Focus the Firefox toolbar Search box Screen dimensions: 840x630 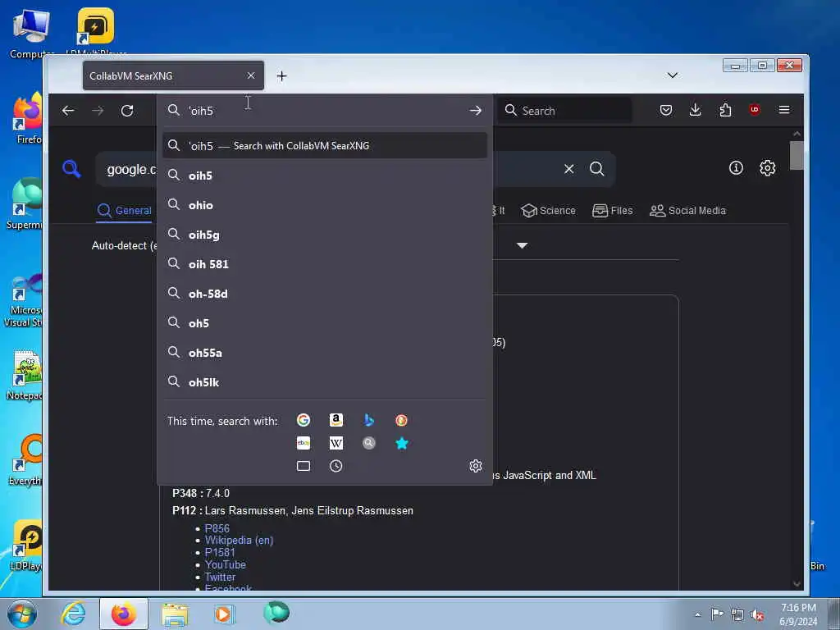pyautogui.click(x=564, y=111)
